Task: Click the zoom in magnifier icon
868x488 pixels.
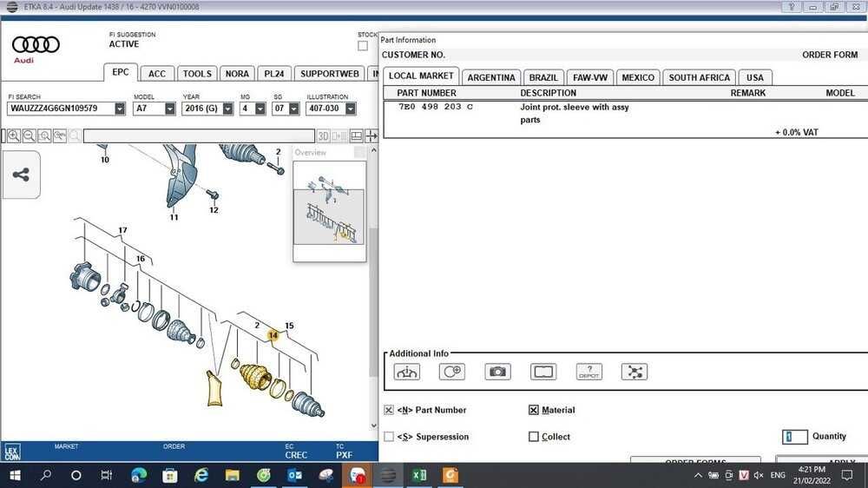Action: [14, 135]
